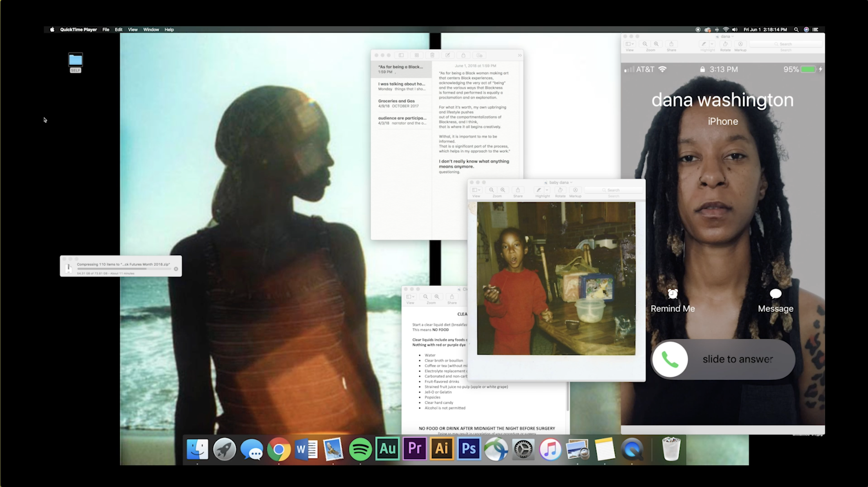Image resolution: width=868 pixels, height=487 pixels.
Task: Launch Adobe Premiere Pro from the Dock
Action: pyautogui.click(x=415, y=449)
